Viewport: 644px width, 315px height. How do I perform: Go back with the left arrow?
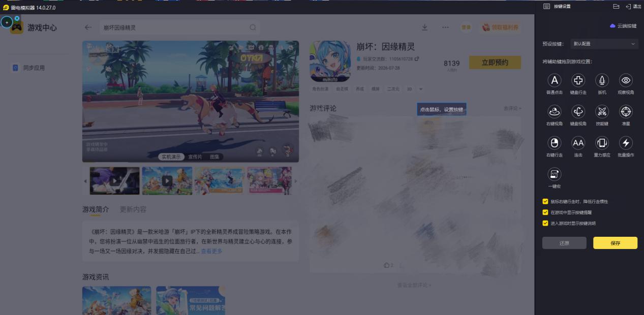pyautogui.click(x=88, y=27)
